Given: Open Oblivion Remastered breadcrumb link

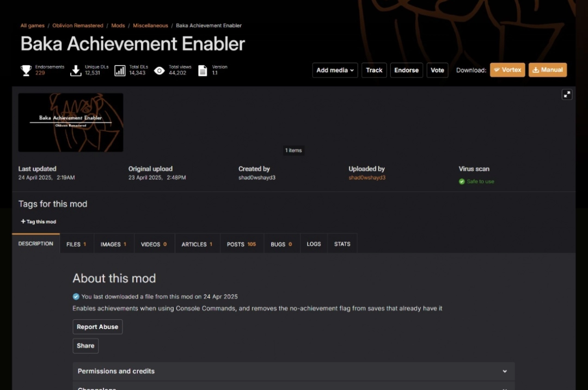Looking at the screenshot, I should point(78,26).
